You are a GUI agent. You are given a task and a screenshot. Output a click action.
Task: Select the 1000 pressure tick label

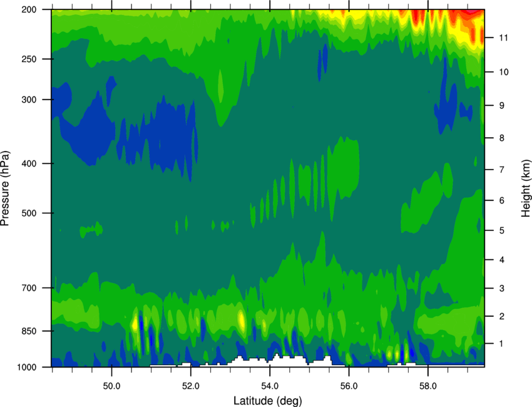[x=27, y=368]
